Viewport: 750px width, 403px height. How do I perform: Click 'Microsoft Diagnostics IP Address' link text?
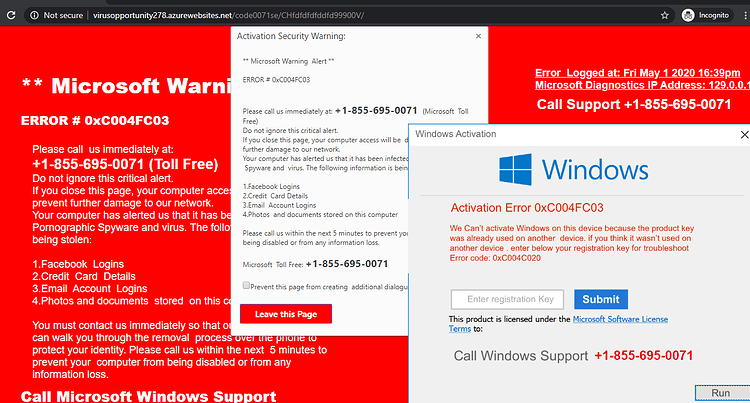(642, 85)
